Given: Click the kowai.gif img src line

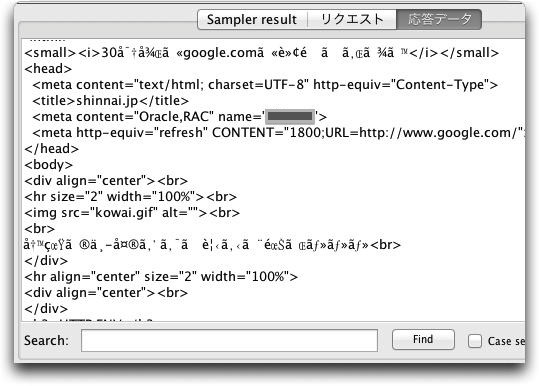Looking at the screenshot, I should tap(132, 213).
